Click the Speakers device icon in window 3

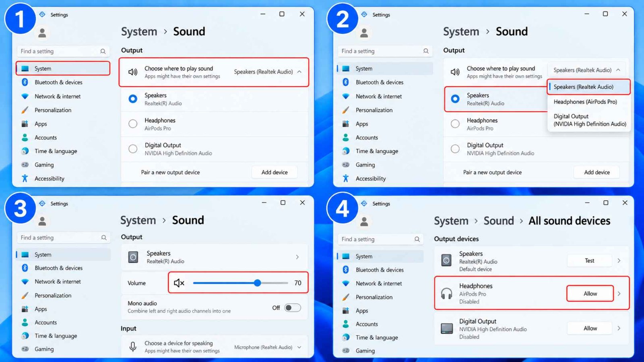[133, 257]
